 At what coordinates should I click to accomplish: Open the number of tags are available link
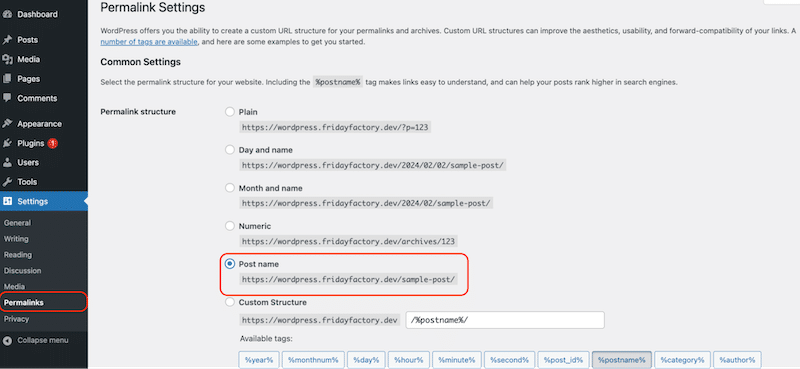149,42
